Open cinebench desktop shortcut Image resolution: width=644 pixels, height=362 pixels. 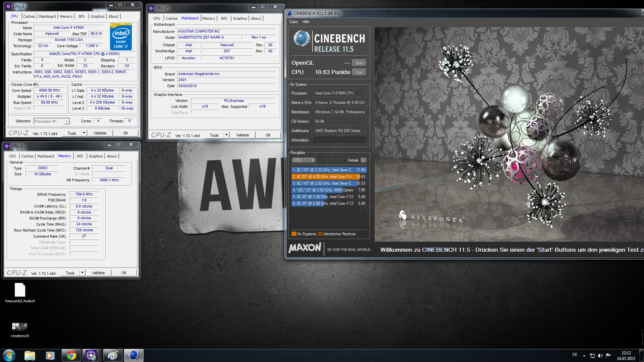pyautogui.click(x=20, y=330)
